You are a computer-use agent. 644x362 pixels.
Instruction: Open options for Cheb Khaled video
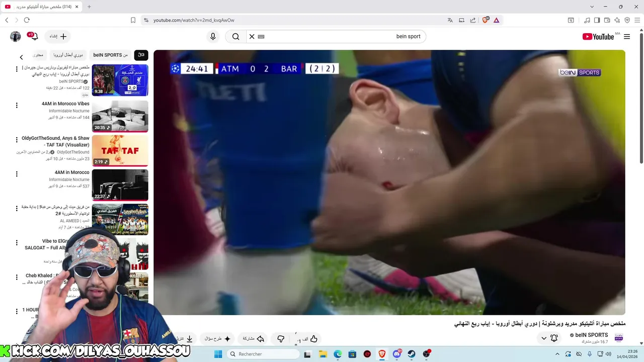pyautogui.click(x=17, y=278)
